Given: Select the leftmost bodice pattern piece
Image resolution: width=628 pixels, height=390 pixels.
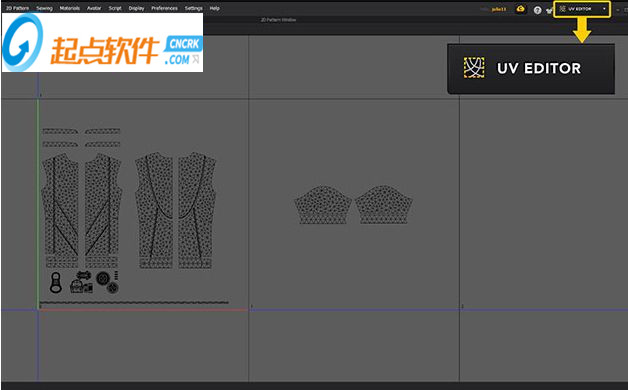Looking at the screenshot, I should pyautogui.click(x=60, y=204).
